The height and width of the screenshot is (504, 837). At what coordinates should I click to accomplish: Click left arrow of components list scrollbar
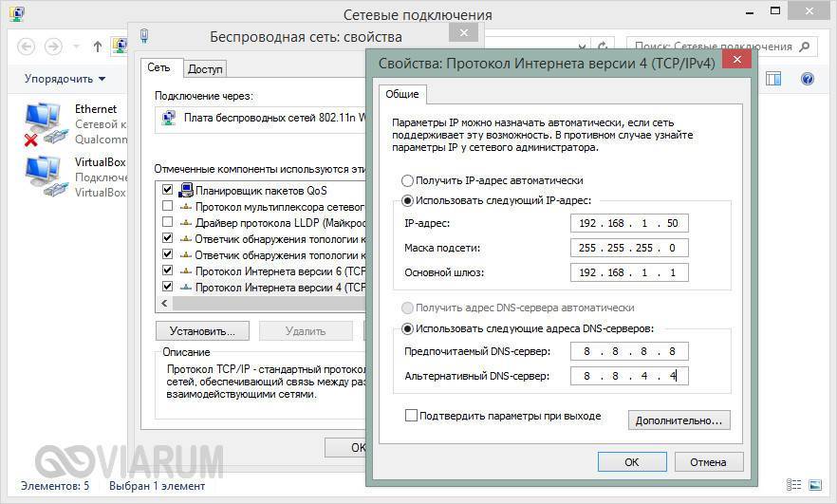[x=164, y=304]
